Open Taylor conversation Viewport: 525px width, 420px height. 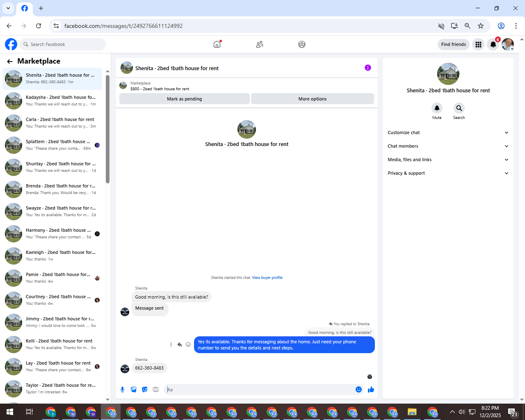(x=52, y=389)
